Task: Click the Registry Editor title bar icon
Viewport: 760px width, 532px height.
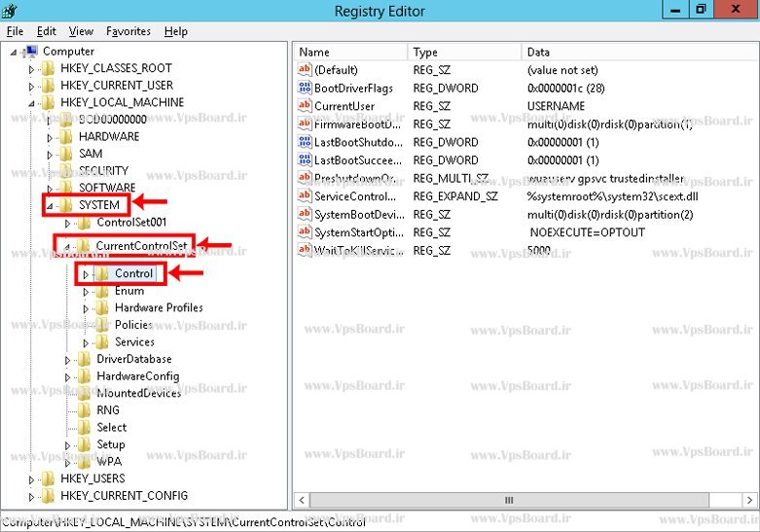Action: point(12,11)
